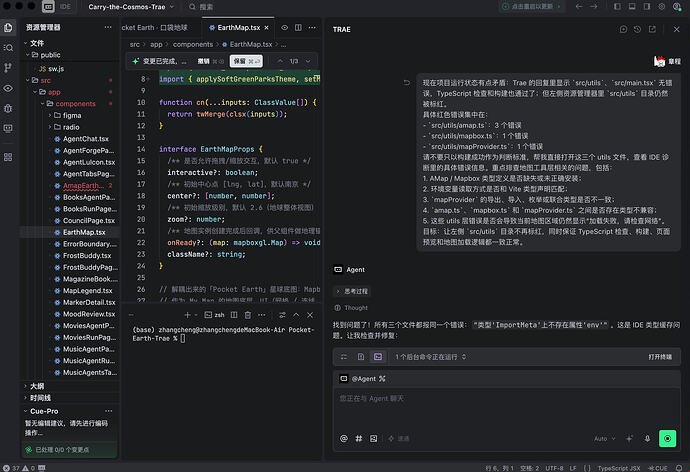This screenshot has height=472, width=690.
Task: Attach an image with the picture icon
Action: click(x=374, y=439)
